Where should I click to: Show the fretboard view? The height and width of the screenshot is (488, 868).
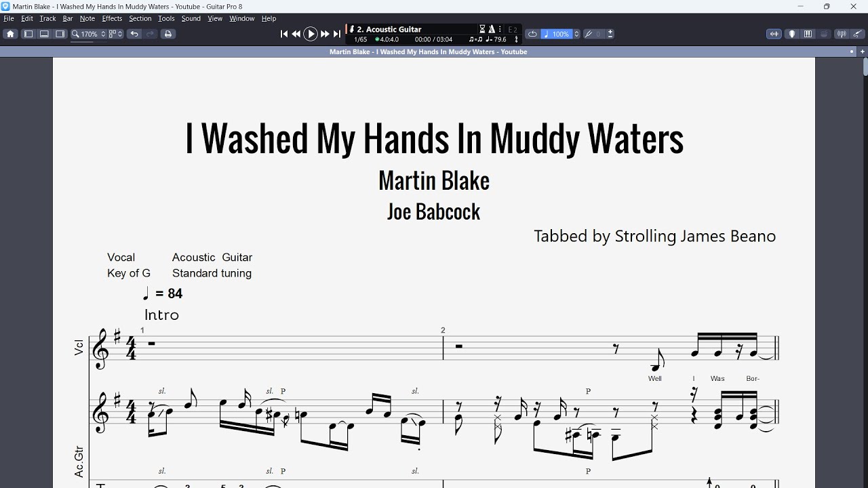coord(791,34)
